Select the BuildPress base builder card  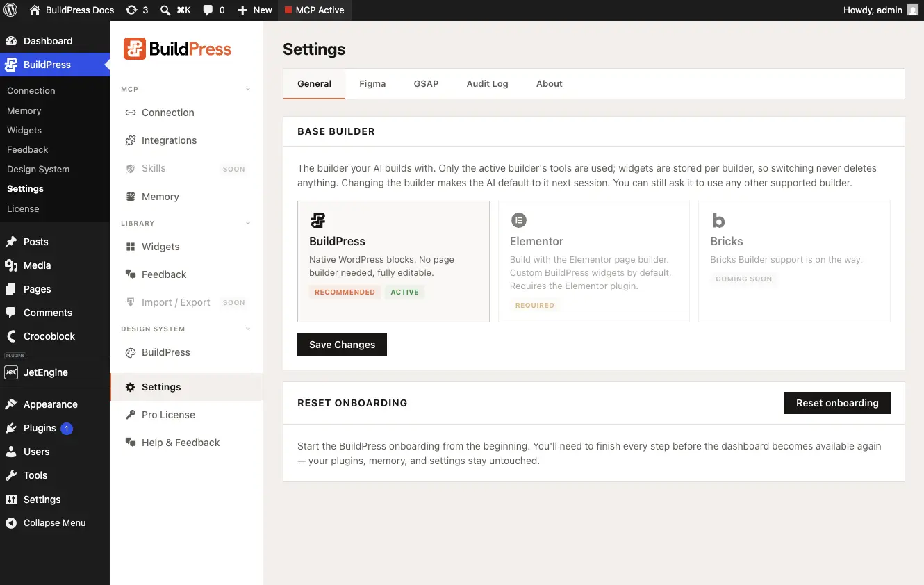[393, 261]
